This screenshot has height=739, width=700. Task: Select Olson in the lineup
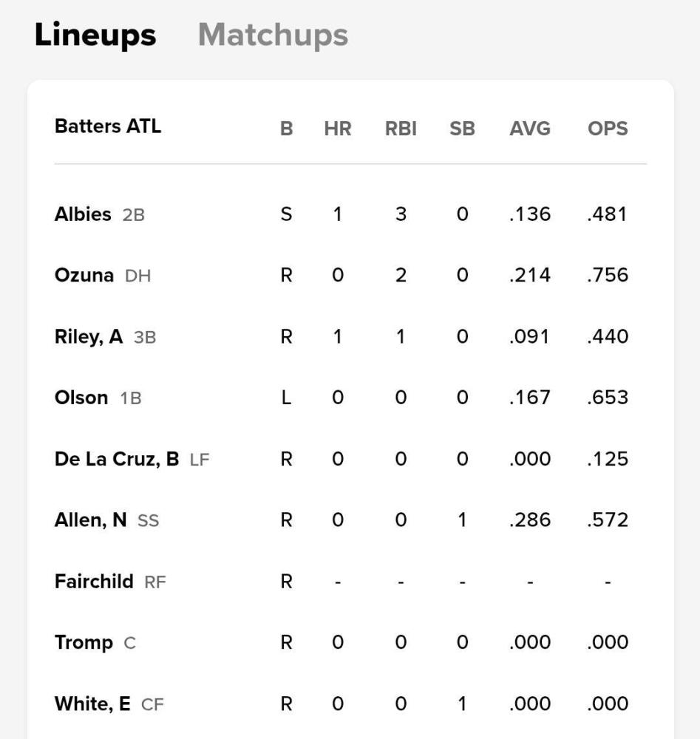(81, 398)
